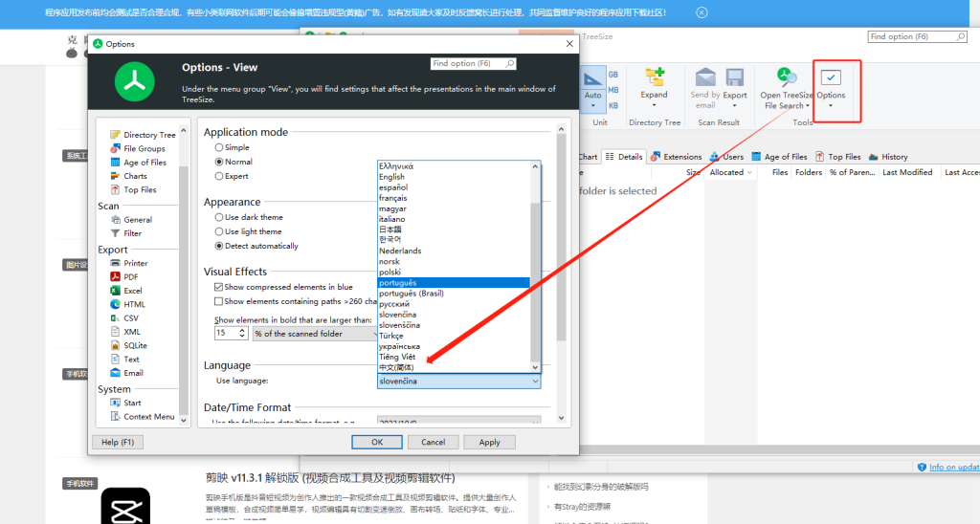Open System Start settings icon
980x524 pixels.
click(x=115, y=403)
